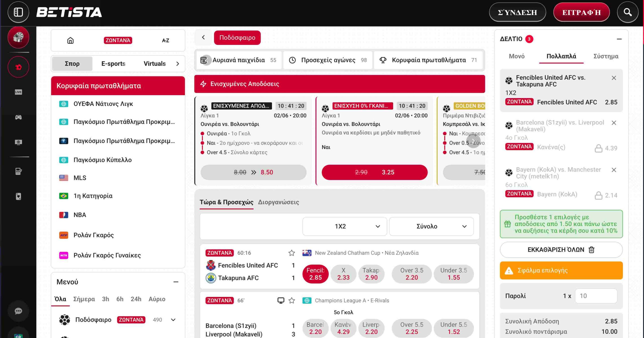644x338 pixels.
Task: Select Σύστημα betslip tab
Action: (x=606, y=56)
